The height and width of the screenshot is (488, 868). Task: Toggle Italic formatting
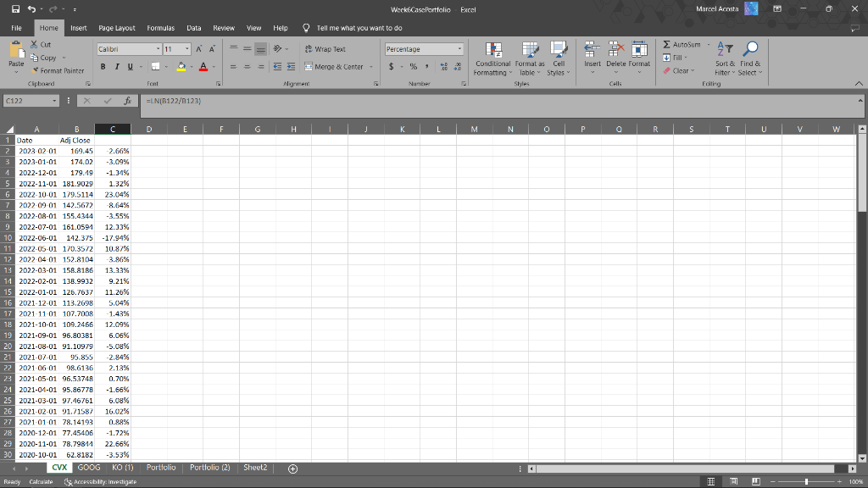(117, 66)
